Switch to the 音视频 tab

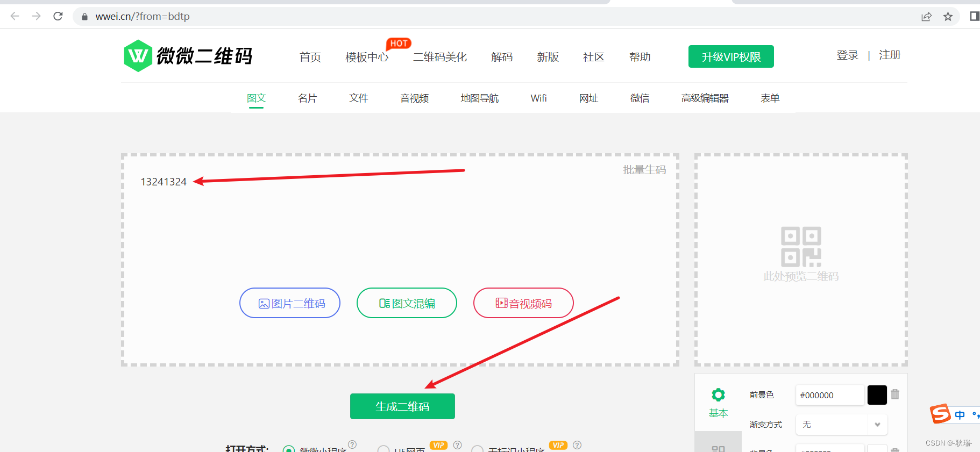[x=415, y=98]
